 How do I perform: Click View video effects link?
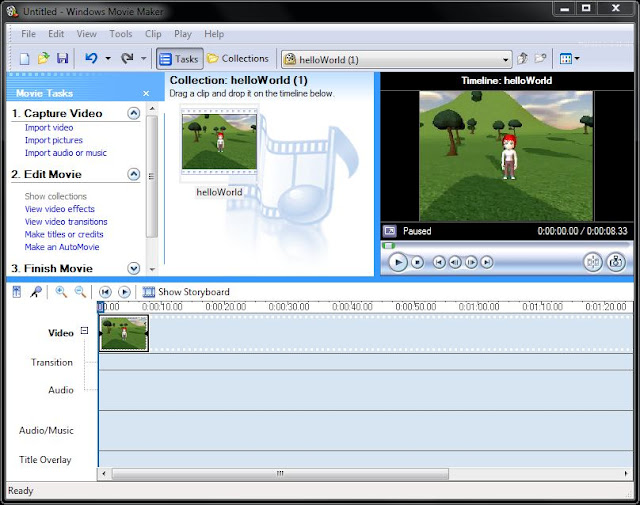coord(60,209)
